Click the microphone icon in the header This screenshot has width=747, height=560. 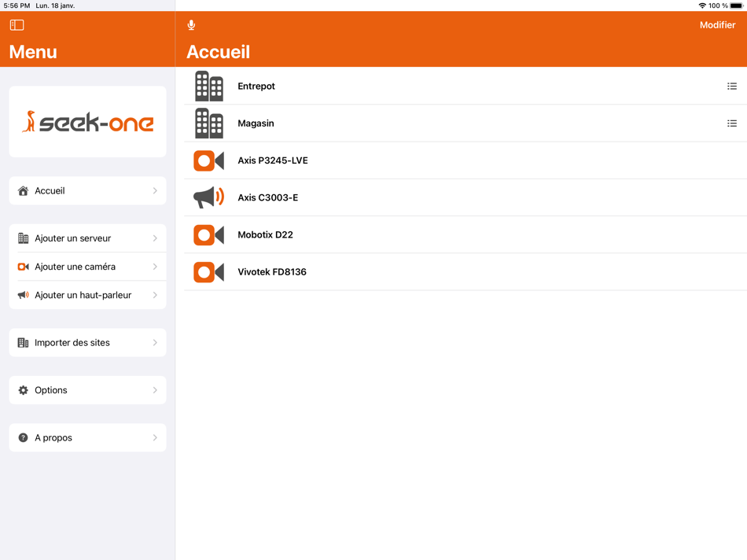[x=190, y=24]
